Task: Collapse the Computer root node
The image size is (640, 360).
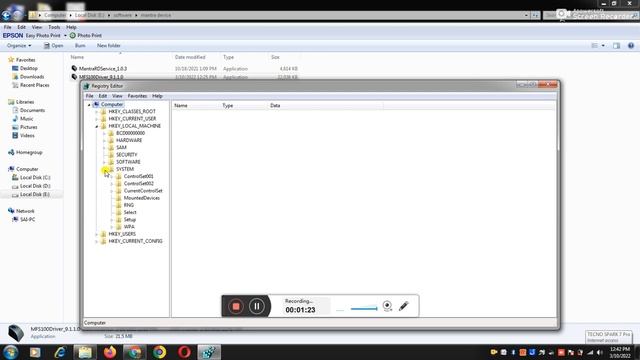Action: point(89,105)
